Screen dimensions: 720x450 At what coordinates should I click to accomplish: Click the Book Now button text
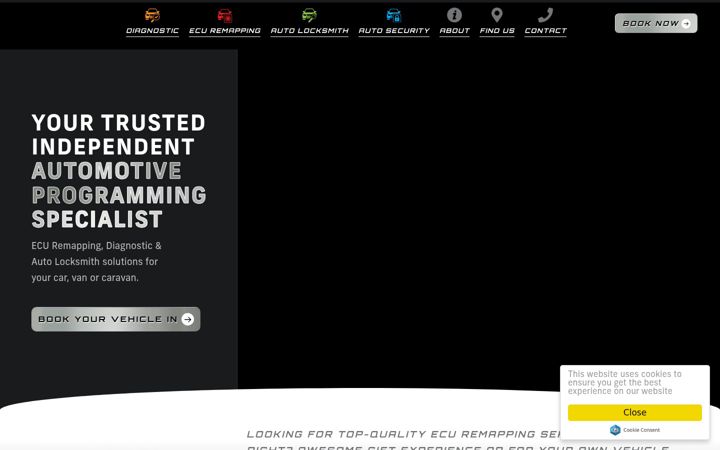coord(650,23)
